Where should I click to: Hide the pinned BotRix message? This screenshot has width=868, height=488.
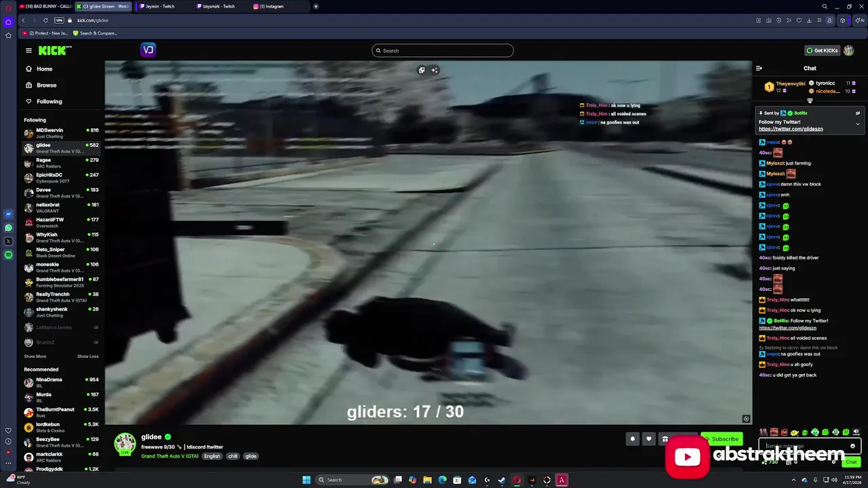(857, 113)
